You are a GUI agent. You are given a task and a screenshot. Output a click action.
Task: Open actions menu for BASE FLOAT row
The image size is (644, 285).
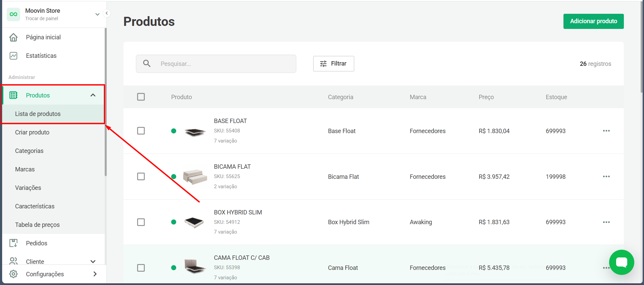tap(606, 131)
